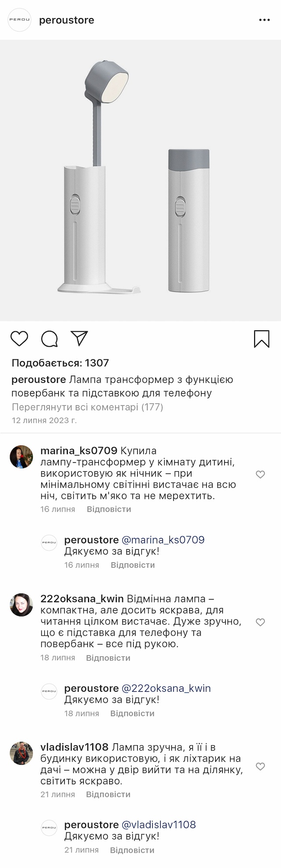
Task: Like vladislav1108's comment with heart
Action: click(x=260, y=767)
